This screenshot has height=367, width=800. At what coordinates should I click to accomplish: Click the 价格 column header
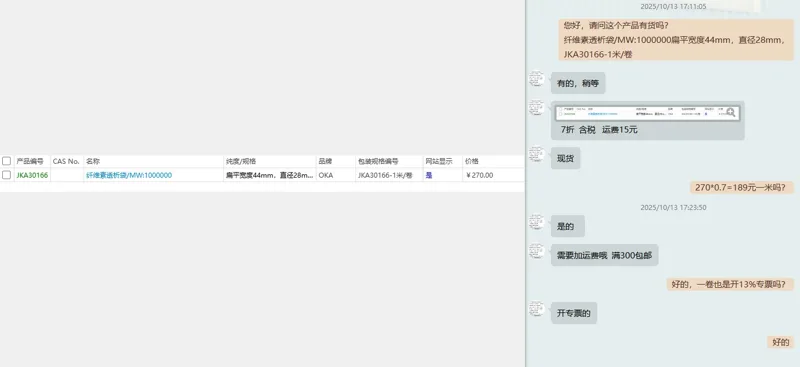471,161
